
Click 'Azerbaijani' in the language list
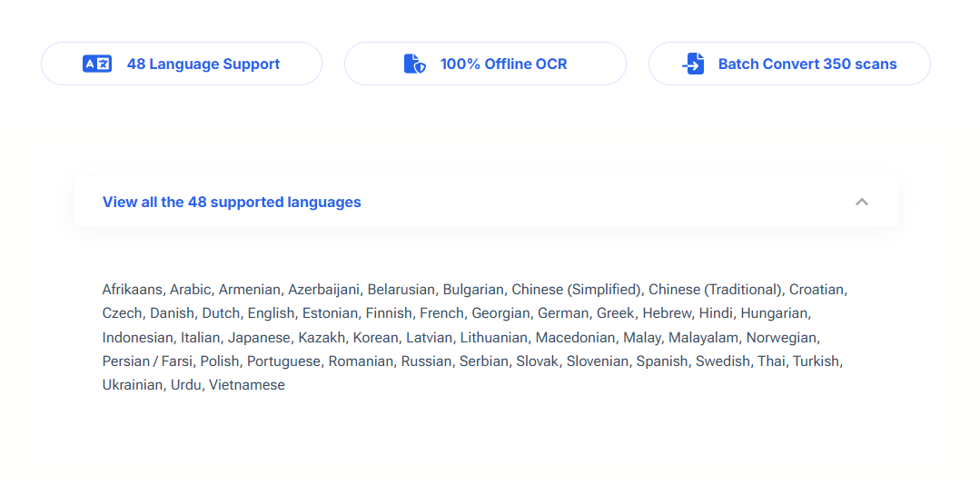[323, 290]
